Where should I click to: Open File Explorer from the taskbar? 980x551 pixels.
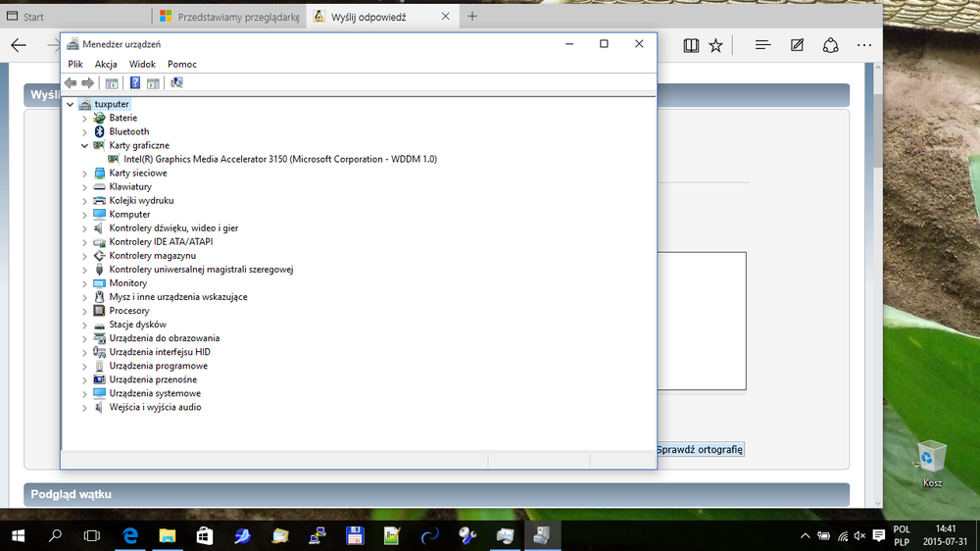[167, 535]
